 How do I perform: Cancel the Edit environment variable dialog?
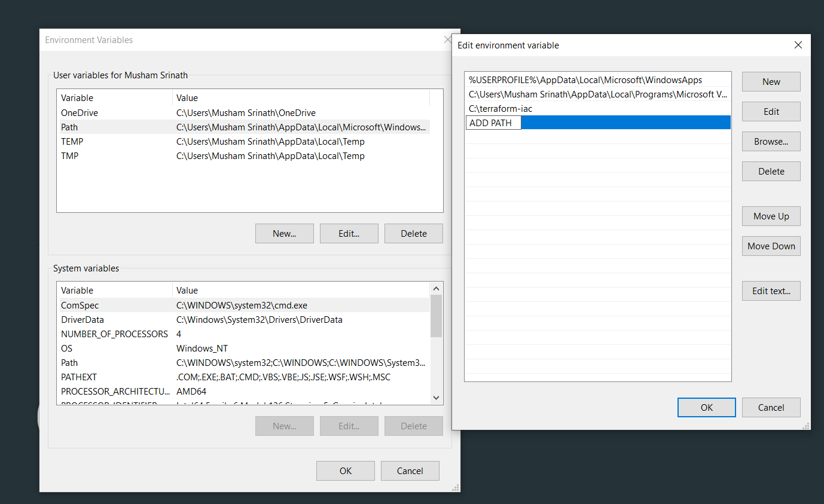771,408
